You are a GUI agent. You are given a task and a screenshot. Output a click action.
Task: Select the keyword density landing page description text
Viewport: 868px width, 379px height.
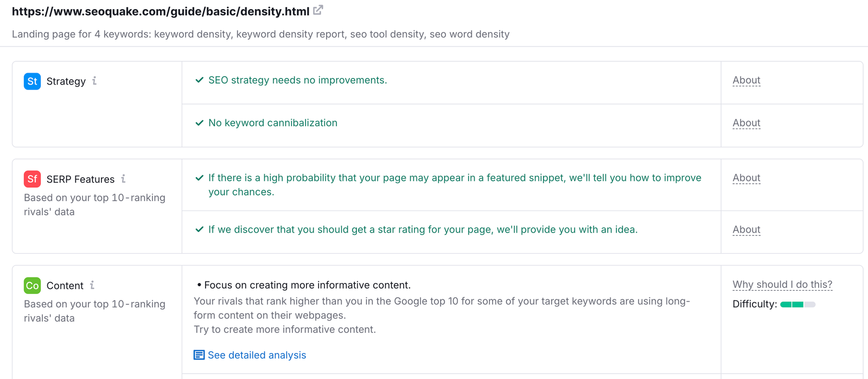click(260, 34)
